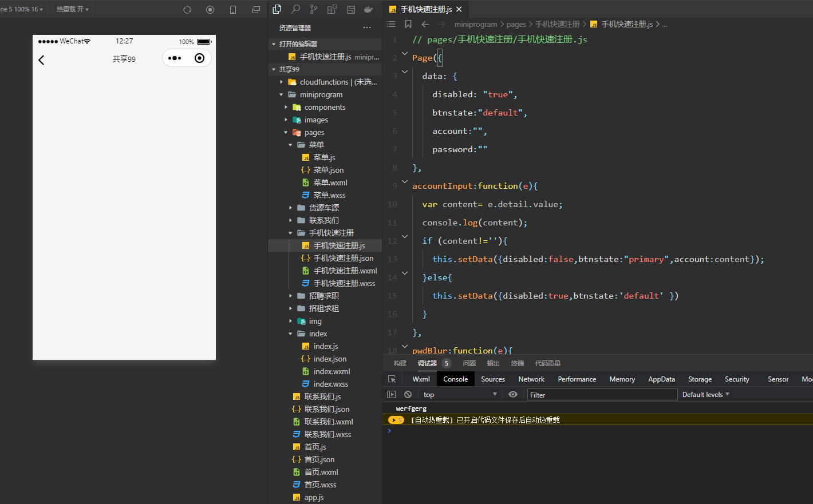
Task: Switch to the 问题 panel tab
Action: coord(469,363)
